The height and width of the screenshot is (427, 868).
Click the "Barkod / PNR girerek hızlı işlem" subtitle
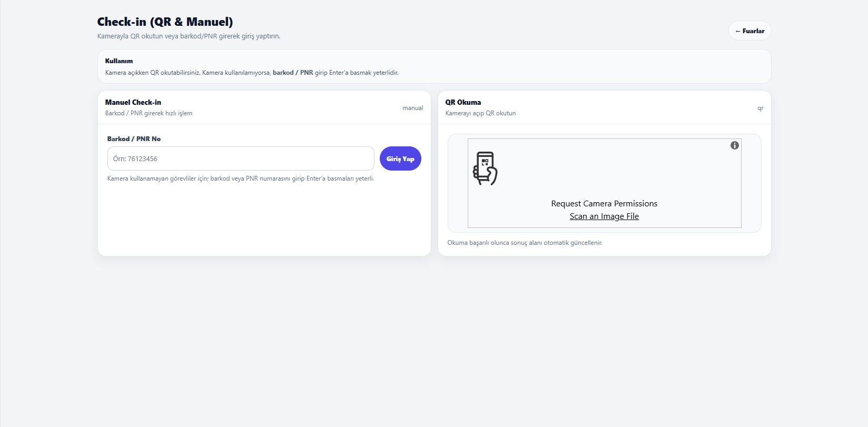(x=149, y=113)
